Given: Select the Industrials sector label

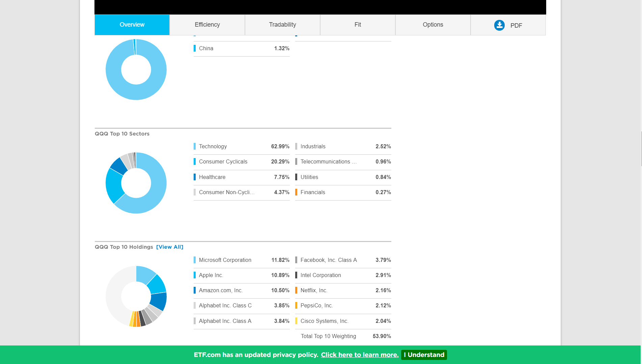Looking at the screenshot, I should 313,146.
